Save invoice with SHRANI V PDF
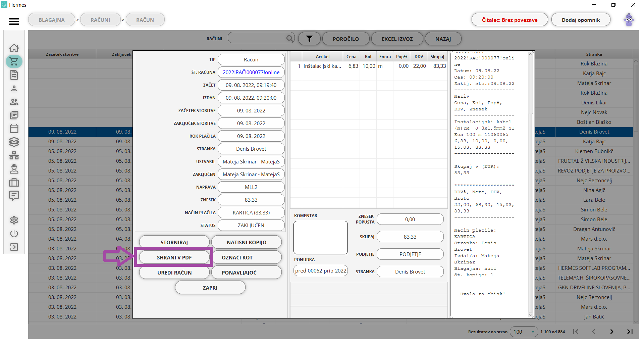Viewport: 644px width, 345px height. coord(174,257)
